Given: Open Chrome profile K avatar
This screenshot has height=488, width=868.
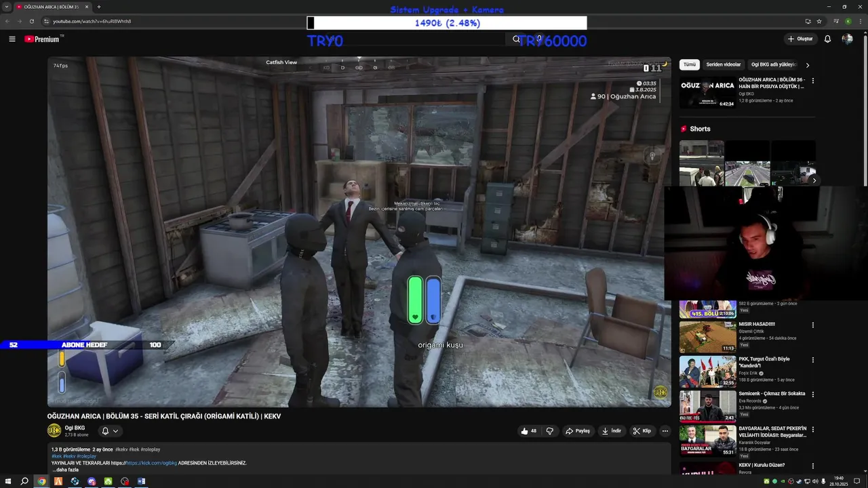Looking at the screenshot, I should tap(848, 21).
